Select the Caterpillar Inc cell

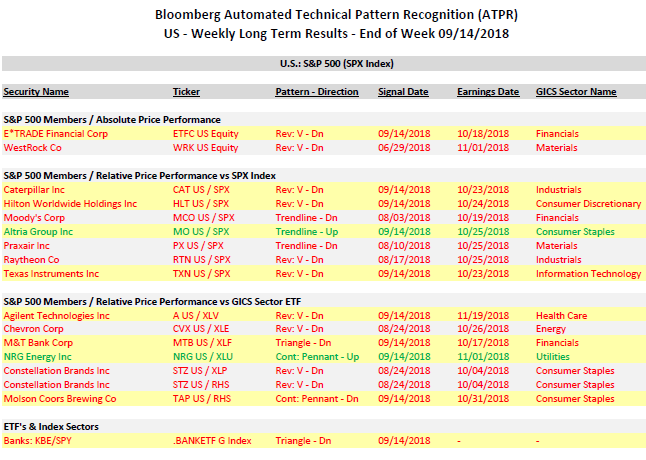point(34,190)
